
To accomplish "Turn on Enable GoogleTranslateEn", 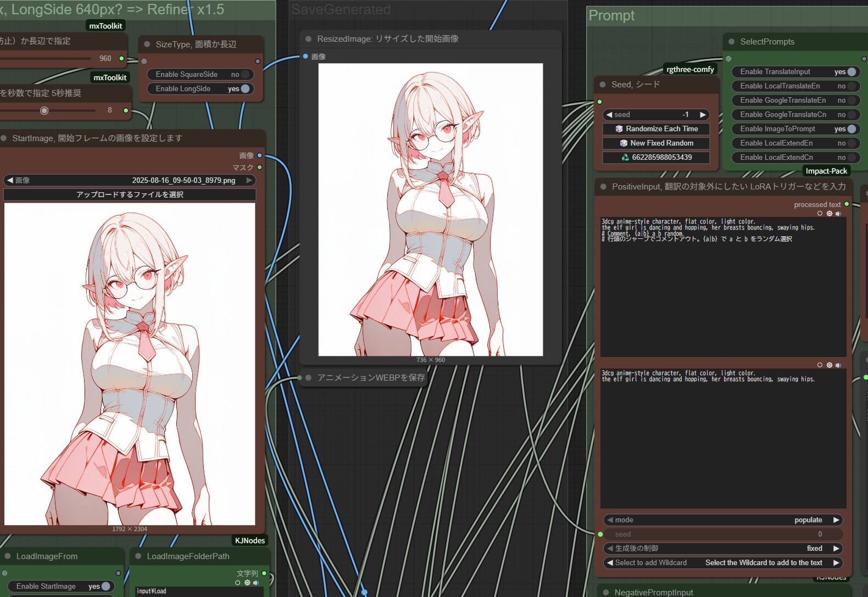I will pyautogui.click(x=851, y=101).
